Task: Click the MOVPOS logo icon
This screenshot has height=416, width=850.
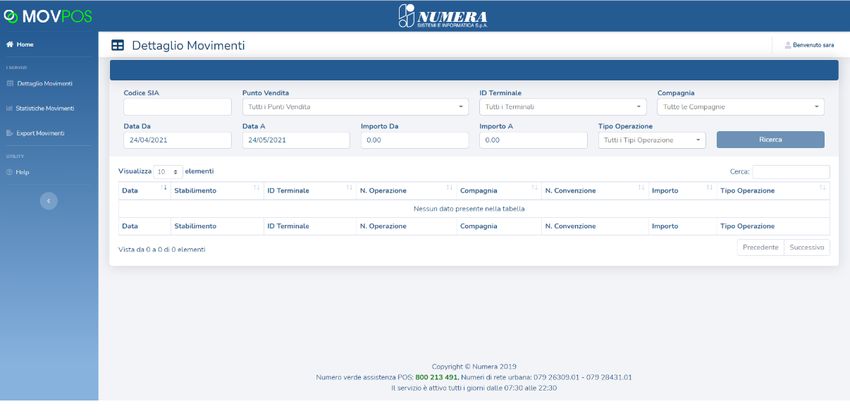Action: tap(10, 16)
